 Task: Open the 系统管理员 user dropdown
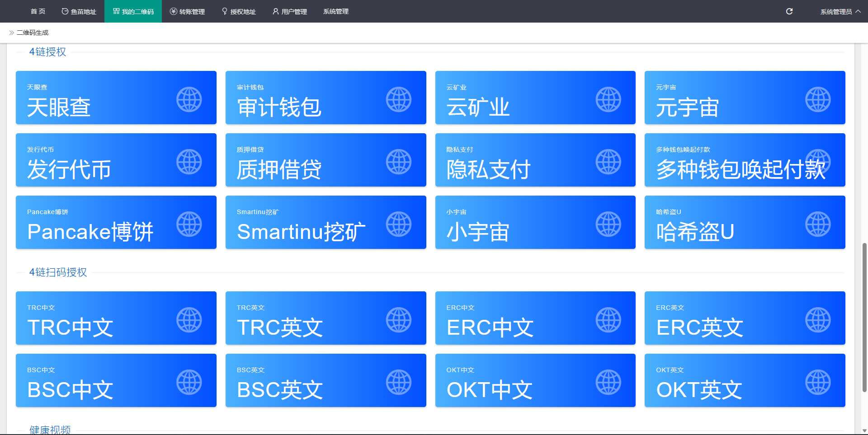[840, 11]
